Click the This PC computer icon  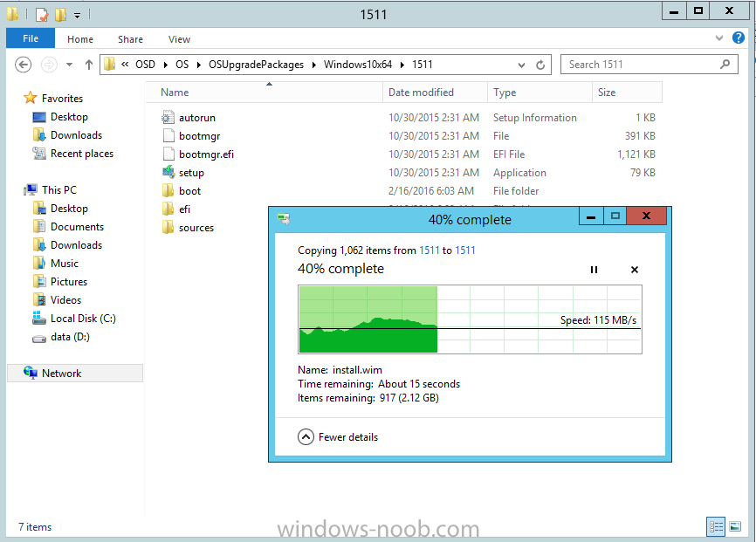31,189
